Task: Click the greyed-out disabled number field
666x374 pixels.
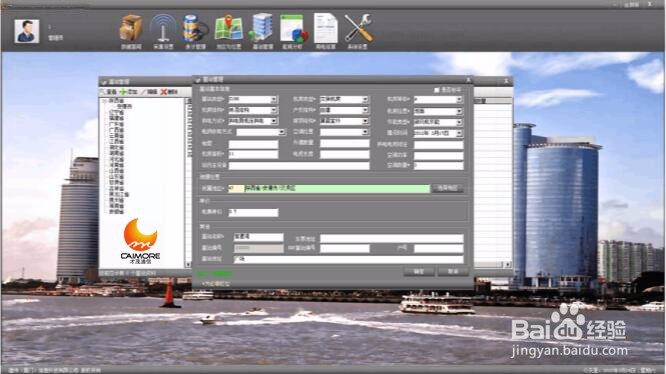Action: (258, 248)
